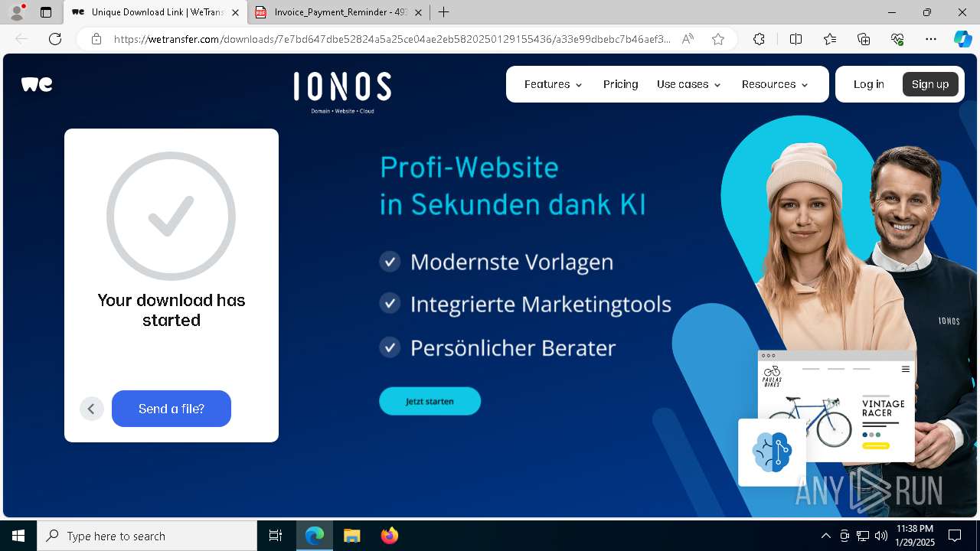Open the Favorites list icon

[830, 39]
